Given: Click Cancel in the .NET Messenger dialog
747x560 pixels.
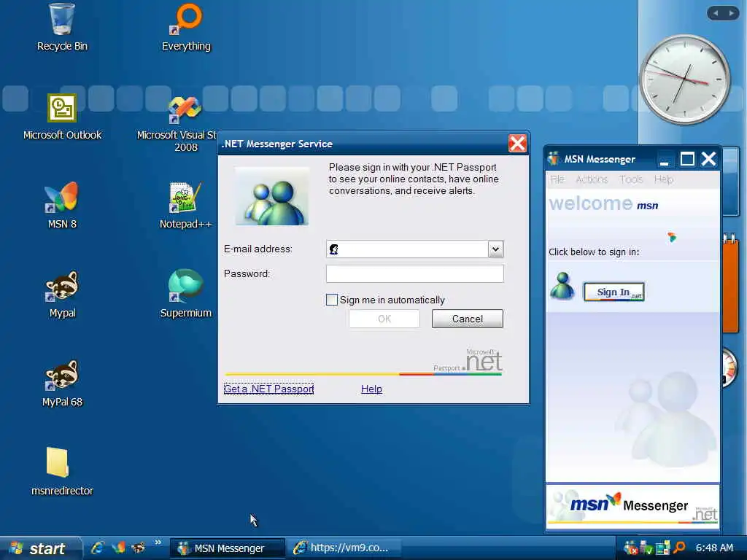Looking at the screenshot, I should pyautogui.click(x=468, y=319).
